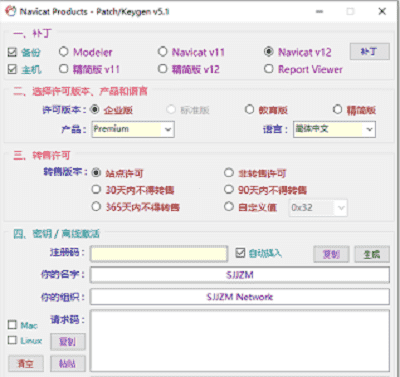Click the 复制 button below 请求码

pos(68,342)
